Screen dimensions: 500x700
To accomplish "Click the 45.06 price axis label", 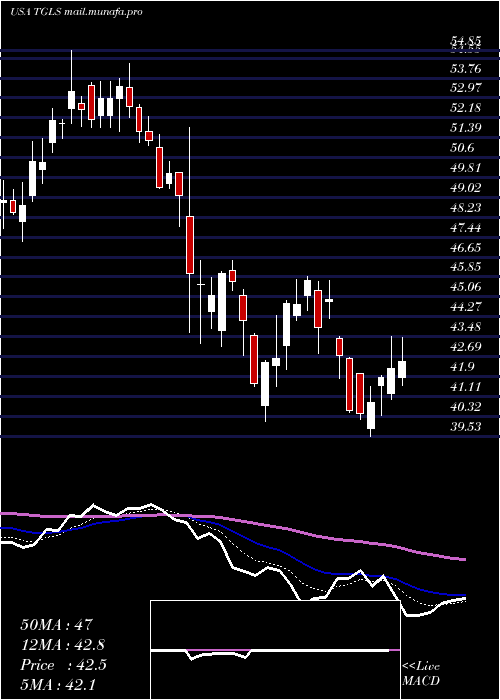I will (x=466, y=287).
